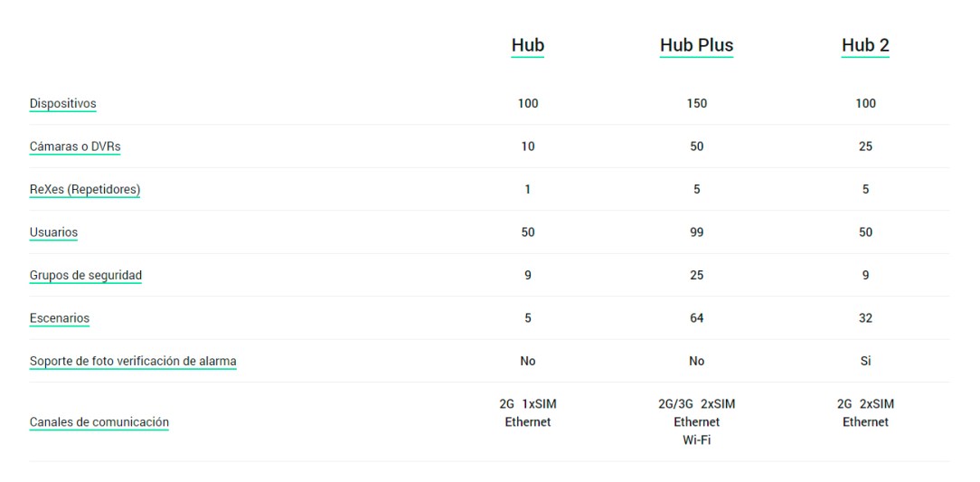The height and width of the screenshot is (482, 980).
Task: Click the 2G/3G 2xSIM text
Action: click(x=696, y=403)
